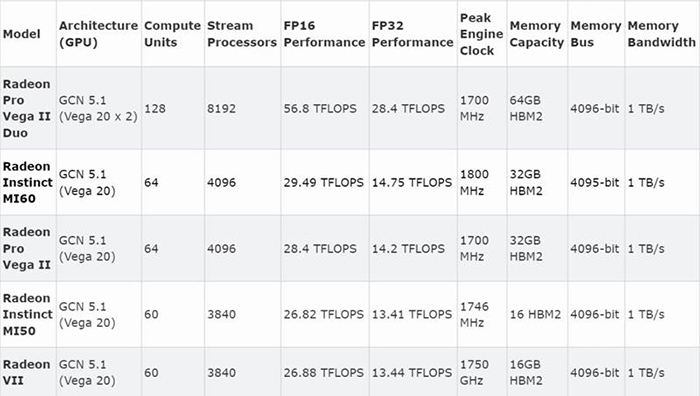Click the FP16 Performance header
The image size is (700, 396).
pyautogui.click(x=325, y=34)
